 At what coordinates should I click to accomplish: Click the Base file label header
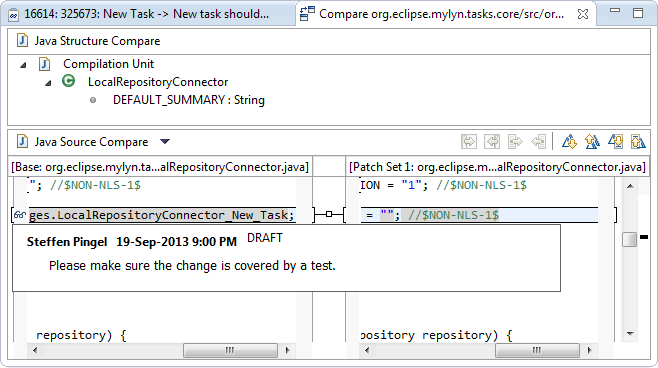[x=160, y=167]
